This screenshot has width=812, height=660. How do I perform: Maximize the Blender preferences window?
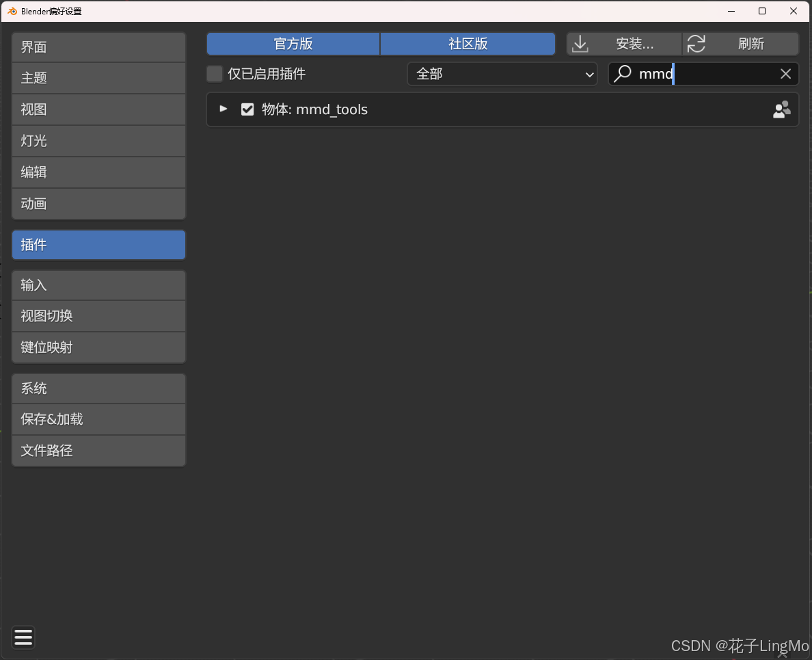click(762, 11)
